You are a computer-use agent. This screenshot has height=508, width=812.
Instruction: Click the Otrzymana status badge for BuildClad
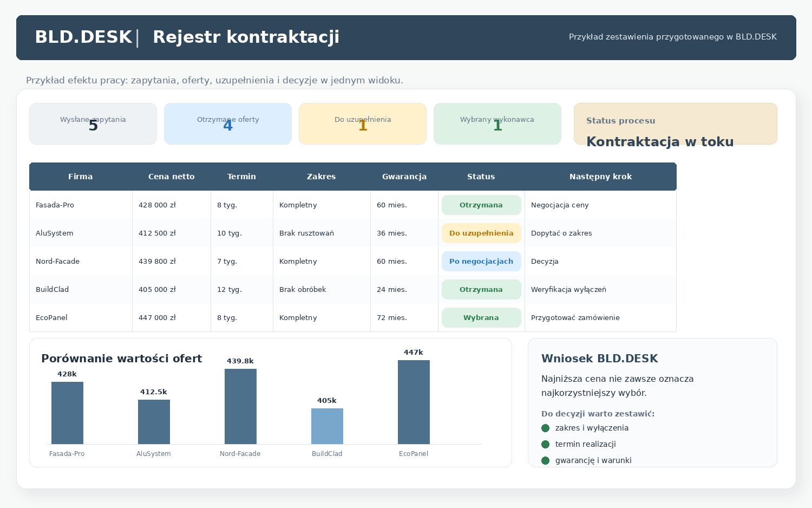tap(481, 290)
